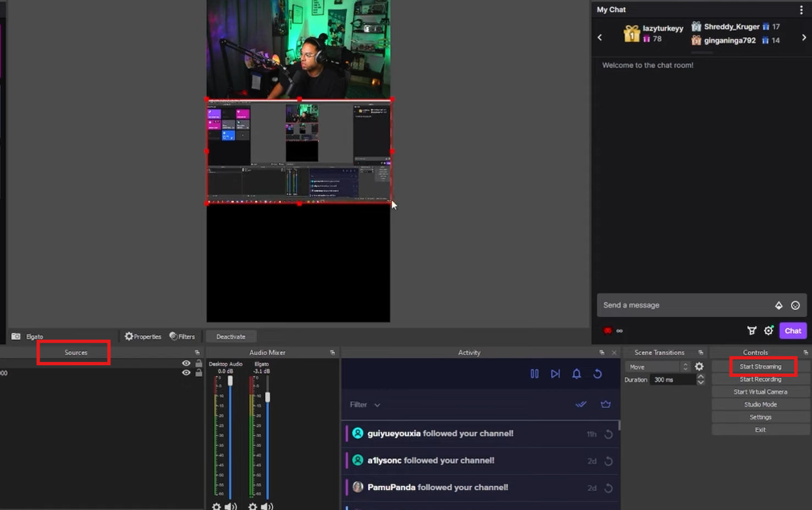Open the chat merchandise cart
Viewport: 812px width, 510px height.
752,331
